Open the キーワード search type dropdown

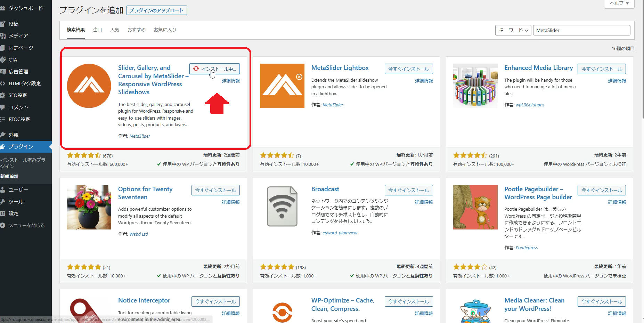[x=513, y=30]
